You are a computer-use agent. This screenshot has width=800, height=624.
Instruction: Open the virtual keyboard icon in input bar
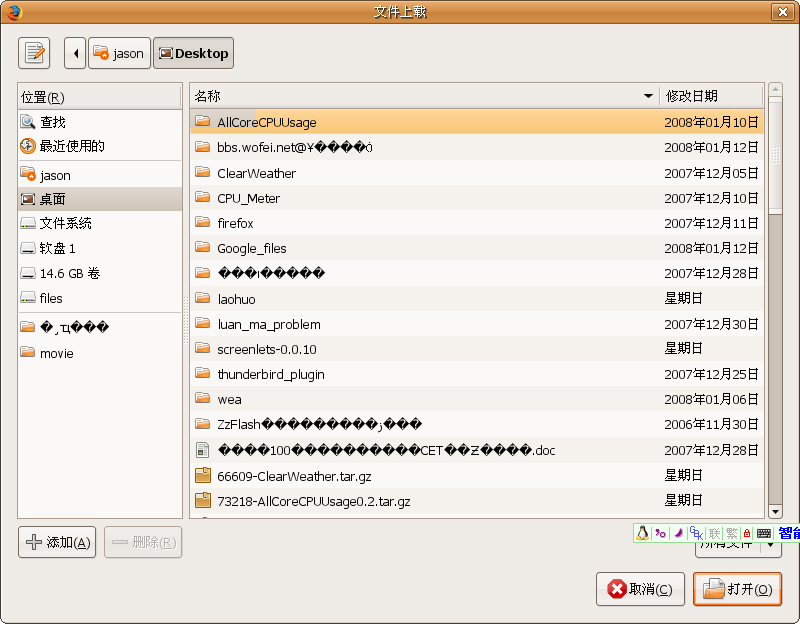764,533
